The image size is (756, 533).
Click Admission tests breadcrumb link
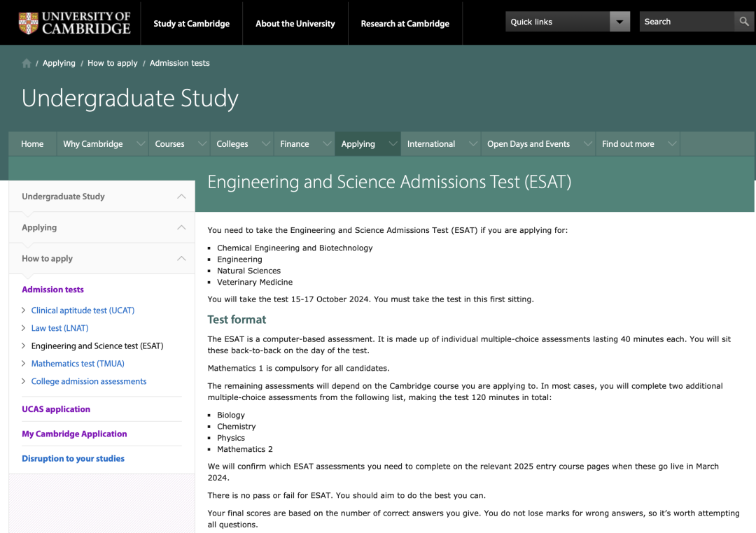[179, 63]
